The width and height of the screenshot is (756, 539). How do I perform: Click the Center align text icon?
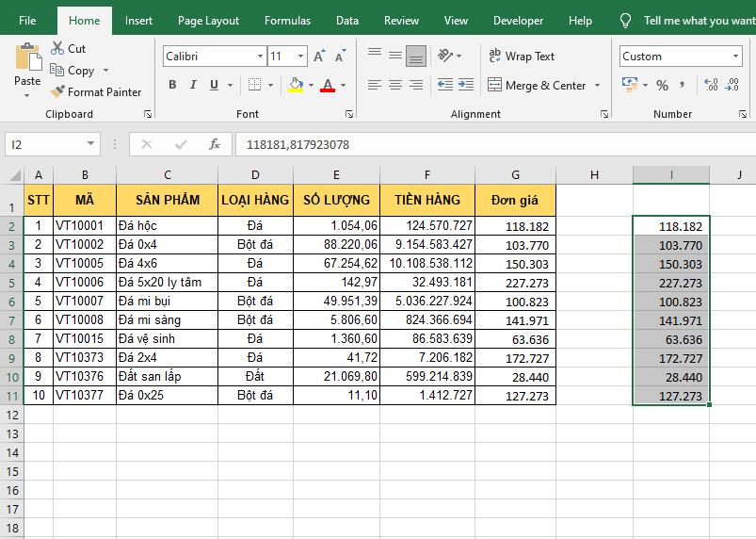click(x=395, y=86)
